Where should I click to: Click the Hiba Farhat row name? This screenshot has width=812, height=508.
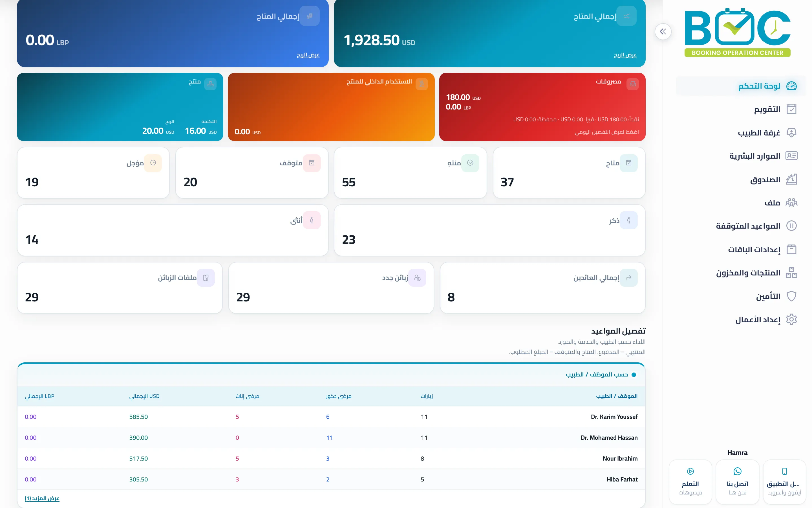click(622, 479)
